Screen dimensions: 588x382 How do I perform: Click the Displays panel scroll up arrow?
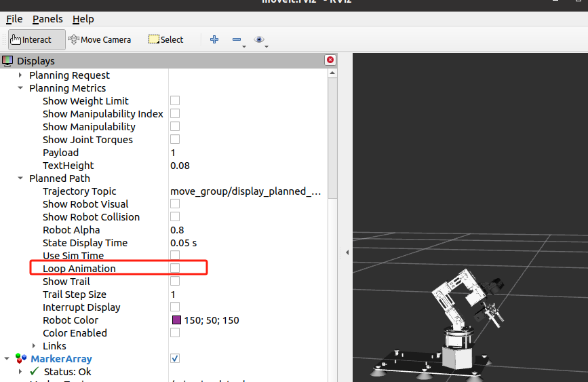[332, 73]
